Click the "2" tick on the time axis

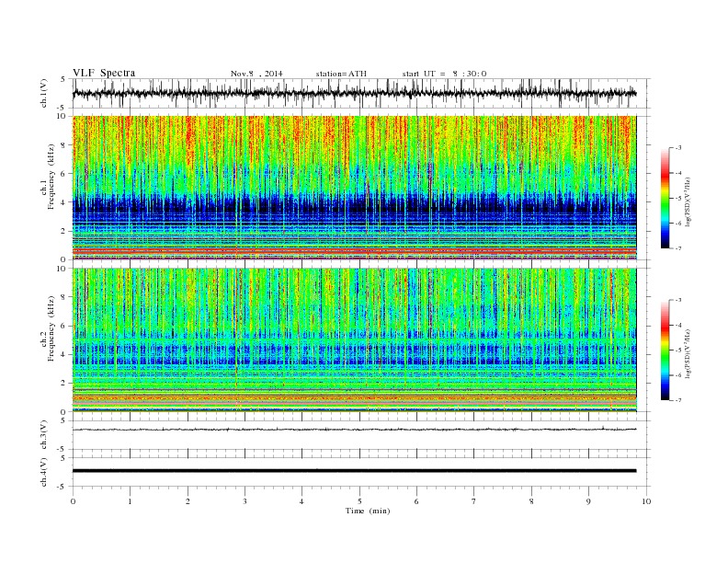tap(188, 501)
